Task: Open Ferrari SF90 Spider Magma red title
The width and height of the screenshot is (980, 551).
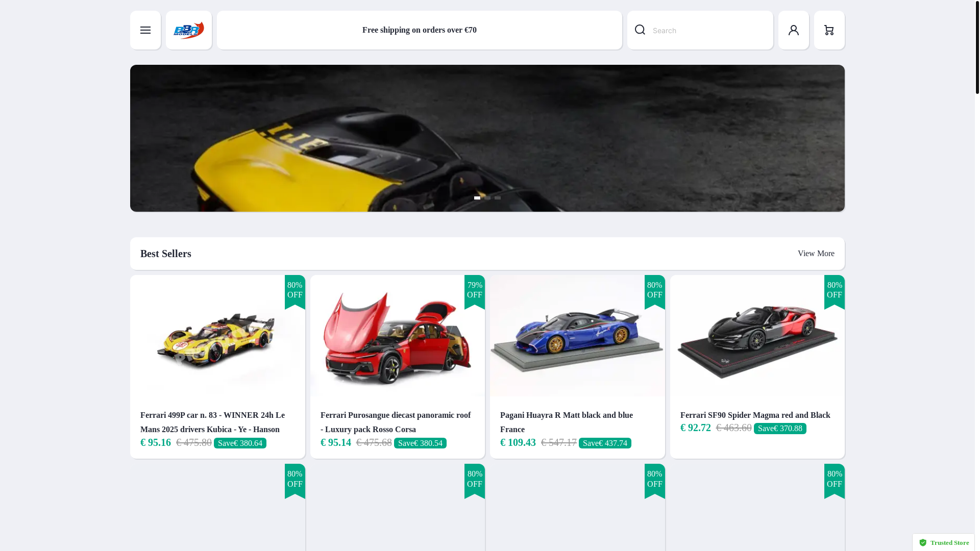Action: pos(755,415)
